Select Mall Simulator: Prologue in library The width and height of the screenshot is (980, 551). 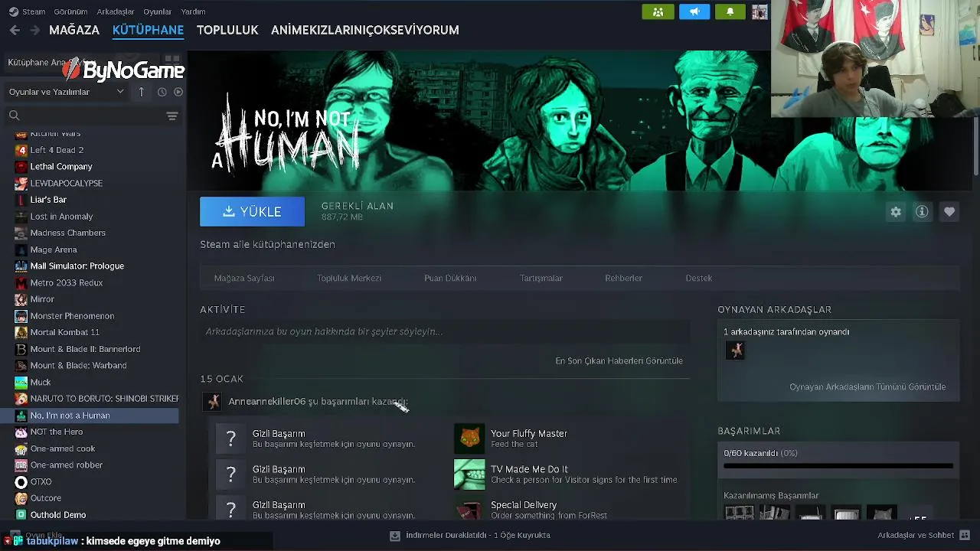click(77, 266)
